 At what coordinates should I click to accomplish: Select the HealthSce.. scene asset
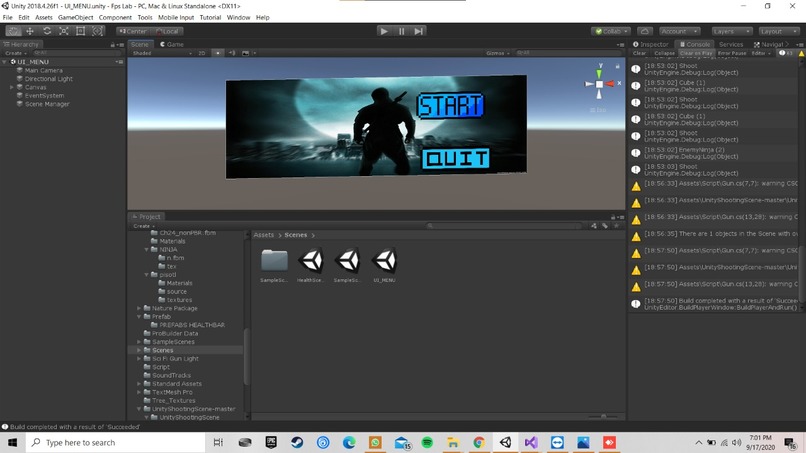310,265
